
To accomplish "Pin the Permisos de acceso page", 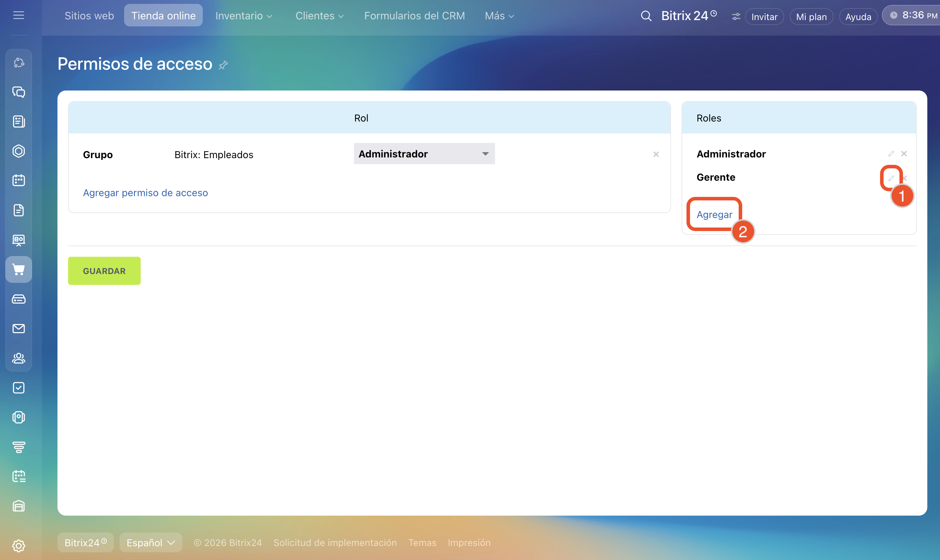I will tap(223, 65).
